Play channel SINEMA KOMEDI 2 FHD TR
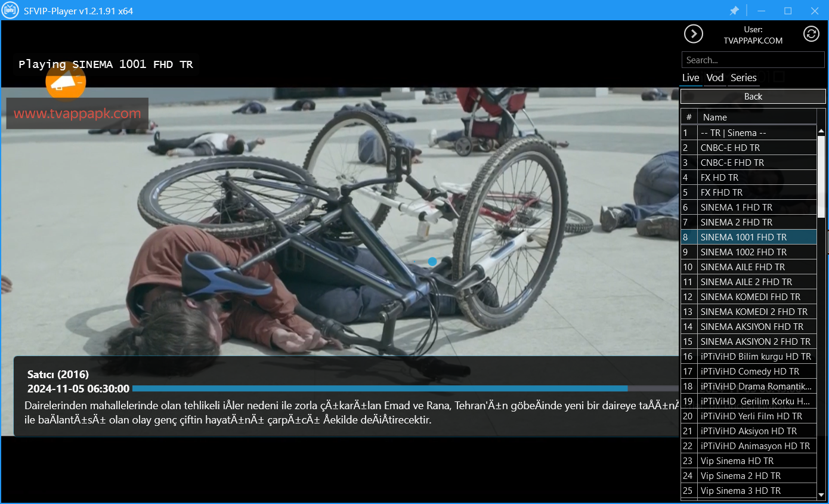Image resolution: width=829 pixels, height=504 pixels. [748, 311]
